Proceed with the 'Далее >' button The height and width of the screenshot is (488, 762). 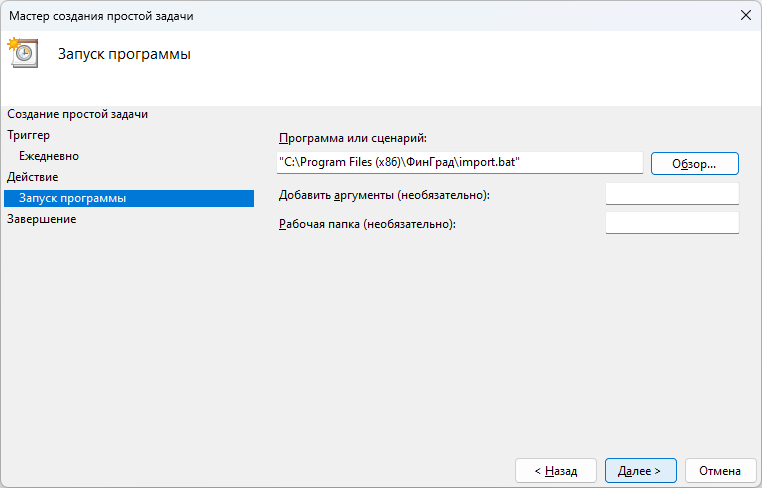640,470
